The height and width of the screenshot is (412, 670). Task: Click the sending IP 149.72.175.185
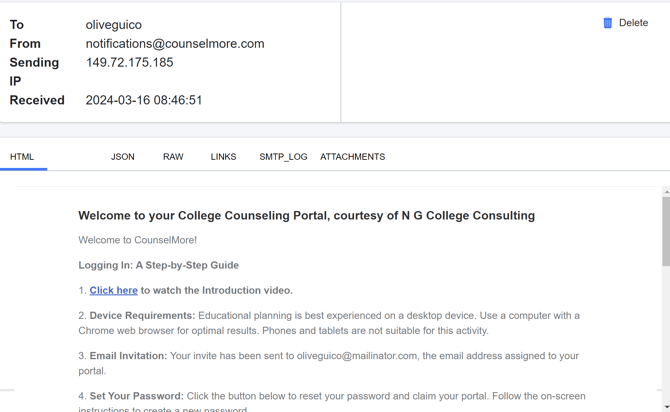(x=129, y=62)
